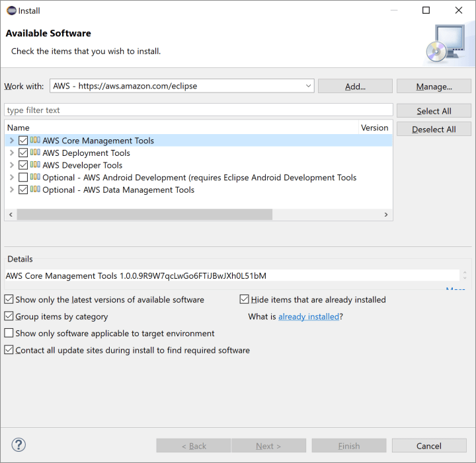476x463 pixels.
Task: Select Optional - AWS Data Management Tools row
Action: (x=118, y=190)
